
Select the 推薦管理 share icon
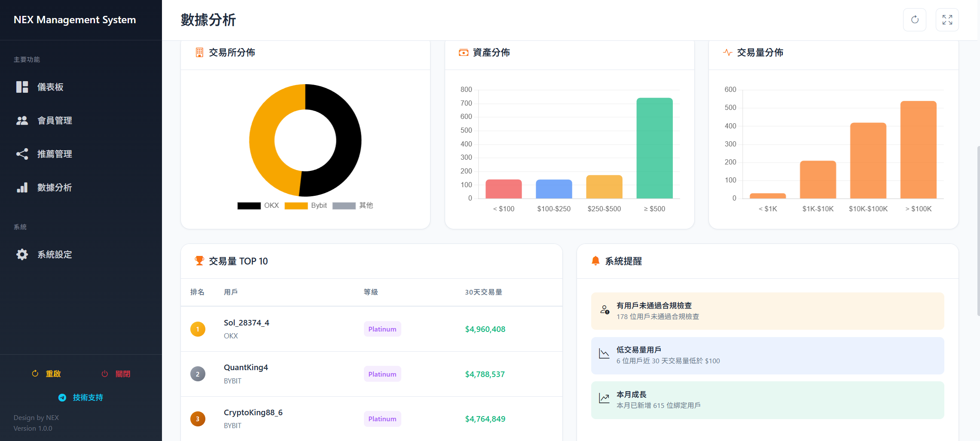tap(22, 154)
